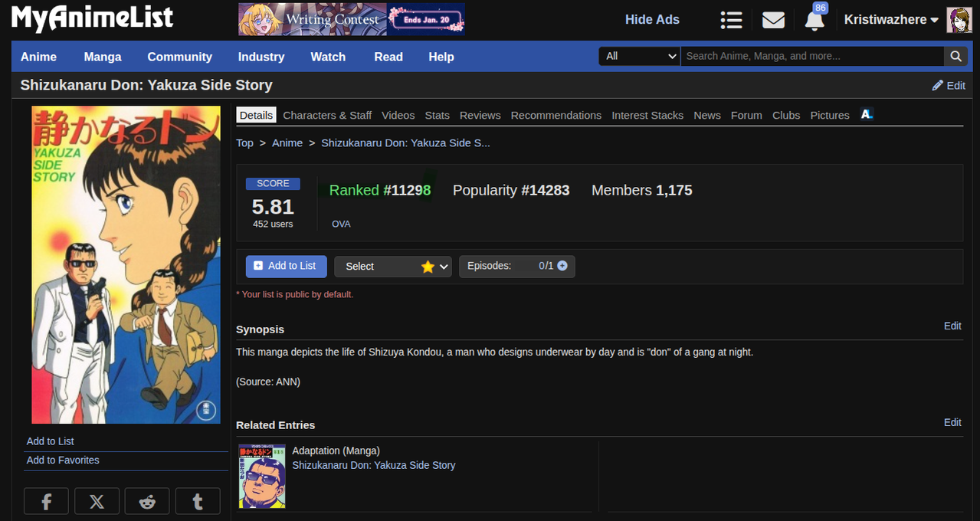This screenshot has height=521, width=980.
Task: Open the Watch menu
Action: [x=328, y=57]
